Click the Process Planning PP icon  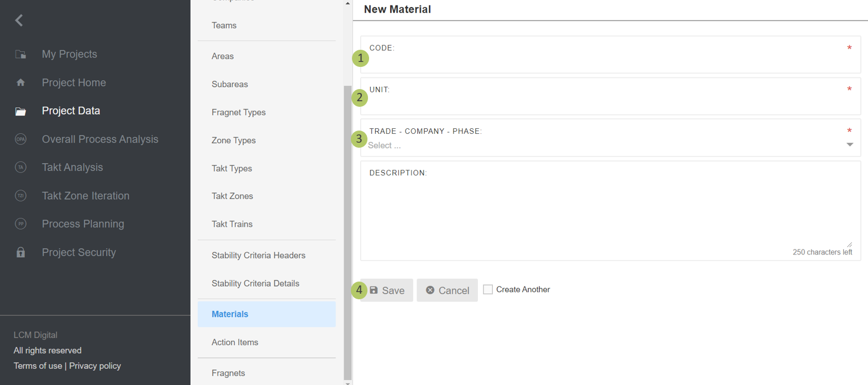(20, 224)
